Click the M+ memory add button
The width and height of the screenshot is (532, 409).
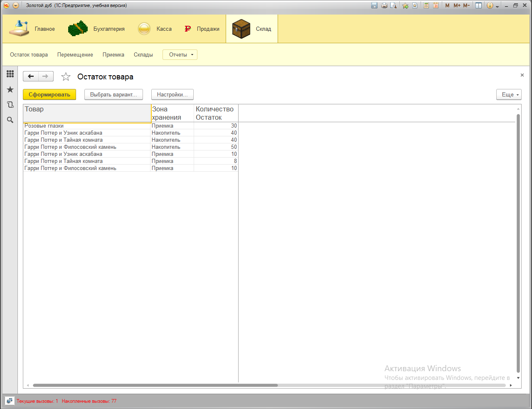[457, 5]
